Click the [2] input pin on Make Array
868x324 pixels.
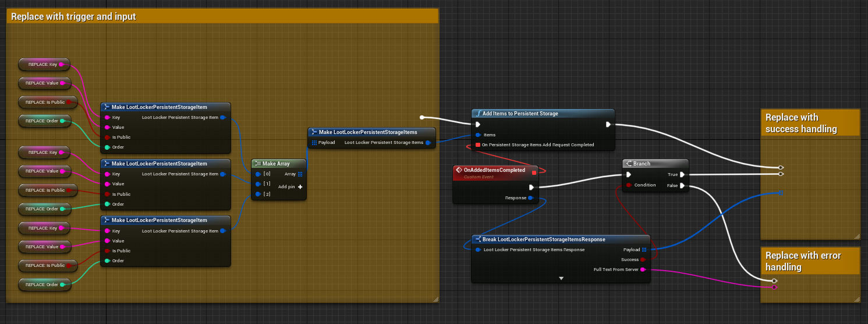(258, 194)
